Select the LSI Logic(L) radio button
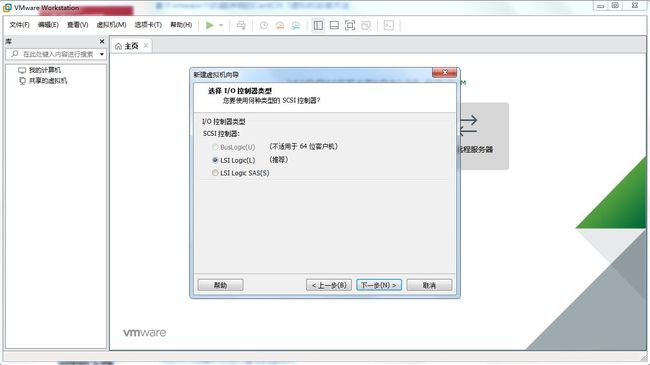Image resolution: width=650 pixels, height=365 pixels. 215,160
